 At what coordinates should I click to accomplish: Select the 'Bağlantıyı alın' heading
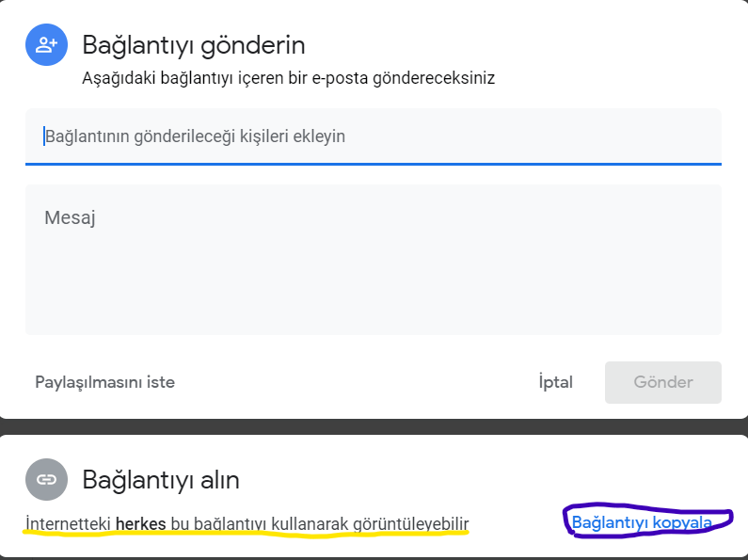point(161,480)
